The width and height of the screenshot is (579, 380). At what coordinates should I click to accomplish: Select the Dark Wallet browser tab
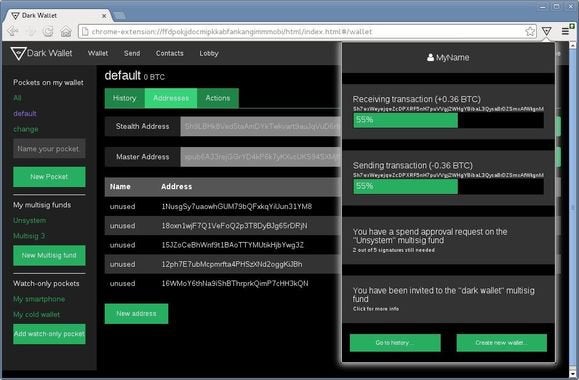point(57,16)
